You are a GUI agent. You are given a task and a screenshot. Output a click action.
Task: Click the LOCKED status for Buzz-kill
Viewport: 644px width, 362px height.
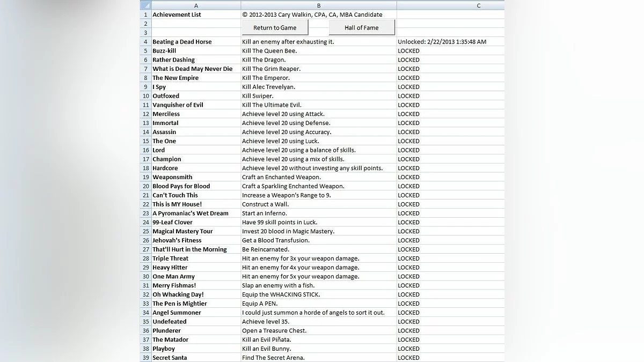click(x=451, y=51)
